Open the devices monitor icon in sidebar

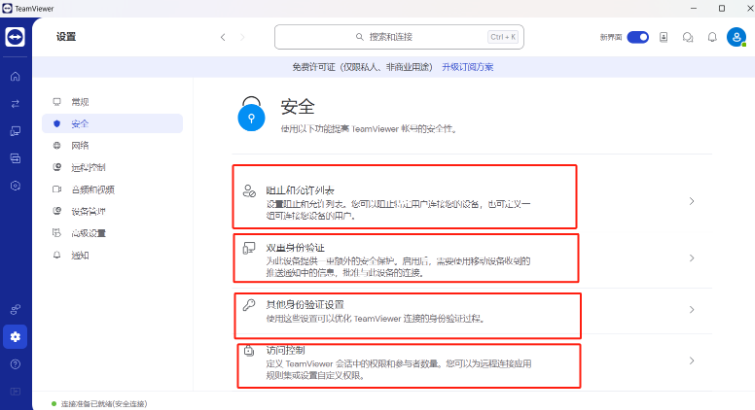coord(15,131)
